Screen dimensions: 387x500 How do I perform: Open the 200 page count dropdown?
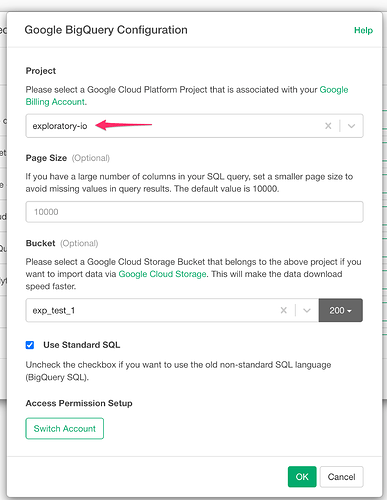(x=340, y=310)
